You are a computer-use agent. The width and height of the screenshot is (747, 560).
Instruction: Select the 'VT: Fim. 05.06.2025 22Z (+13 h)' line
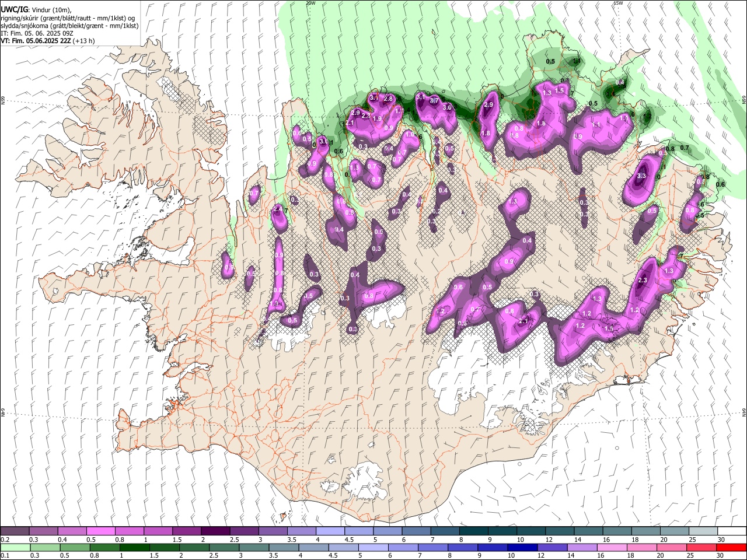pos(48,41)
